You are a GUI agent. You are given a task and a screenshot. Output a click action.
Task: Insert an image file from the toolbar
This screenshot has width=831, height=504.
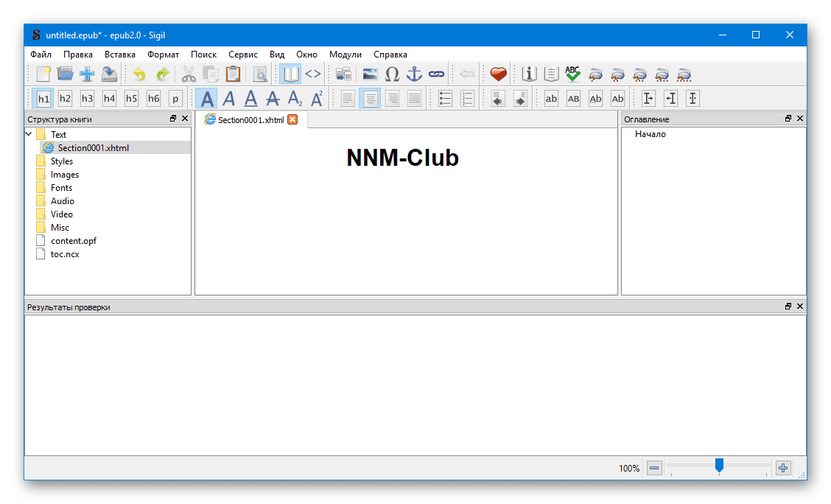pos(370,74)
